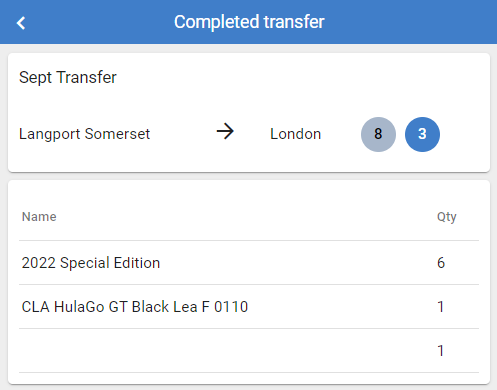Select Langport Somerset source location
The height and width of the screenshot is (390, 497).
pyautogui.click(x=84, y=134)
